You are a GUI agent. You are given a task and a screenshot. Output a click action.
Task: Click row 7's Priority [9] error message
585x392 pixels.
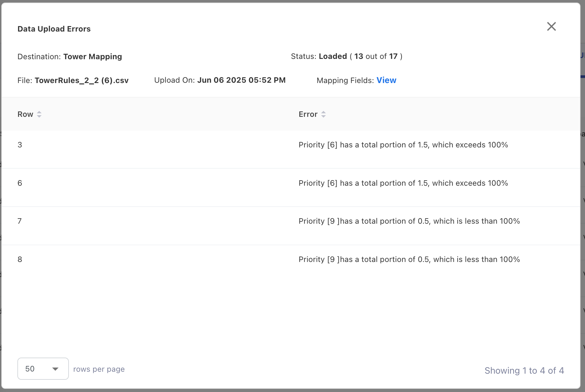click(409, 221)
